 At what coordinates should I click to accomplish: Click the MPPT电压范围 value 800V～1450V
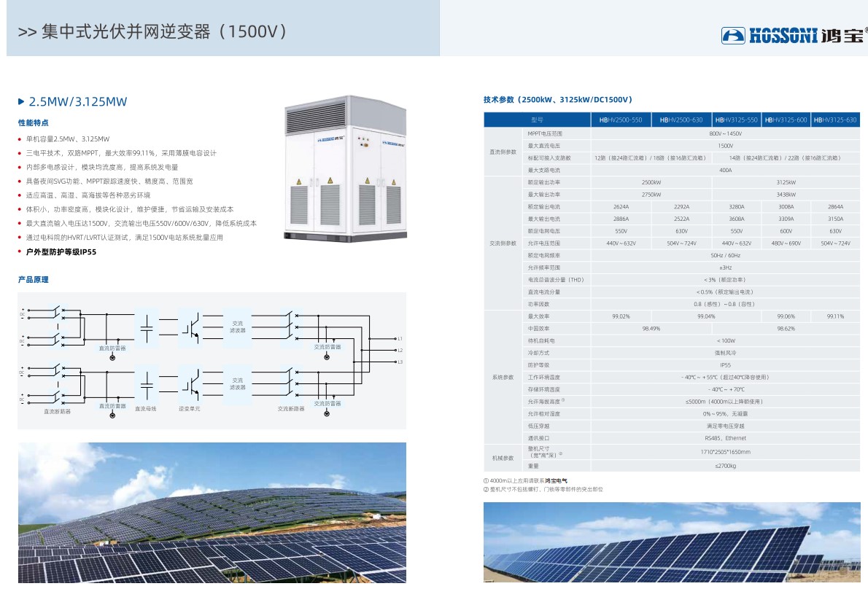tap(725, 134)
